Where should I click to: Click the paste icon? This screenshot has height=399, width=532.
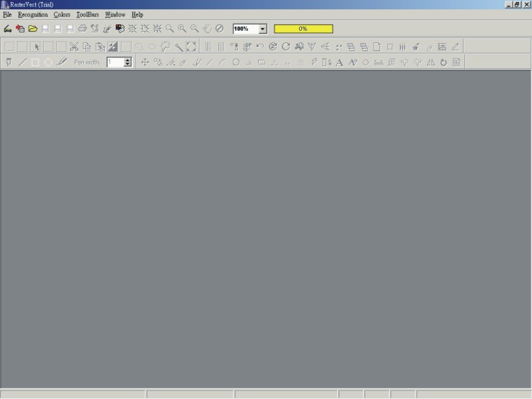[x=100, y=47]
